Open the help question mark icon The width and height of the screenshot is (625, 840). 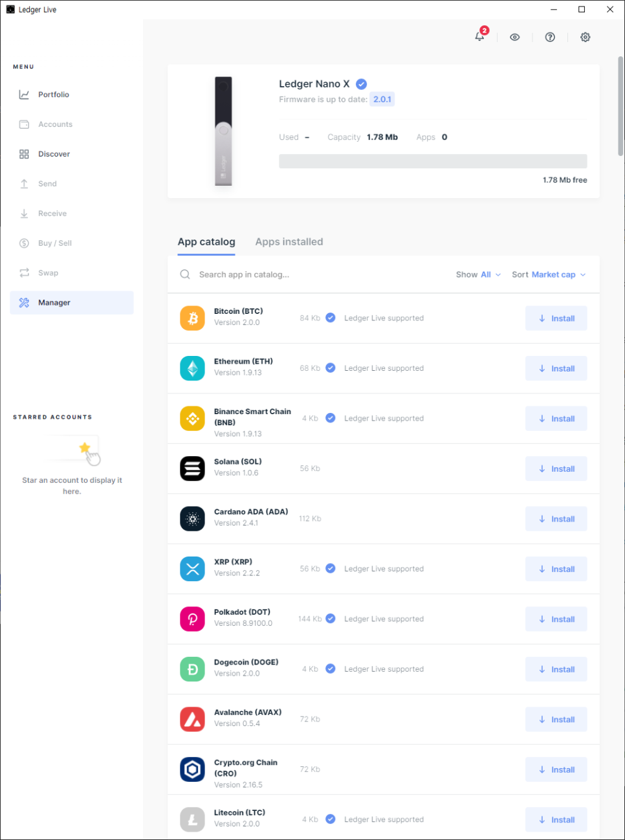(550, 37)
